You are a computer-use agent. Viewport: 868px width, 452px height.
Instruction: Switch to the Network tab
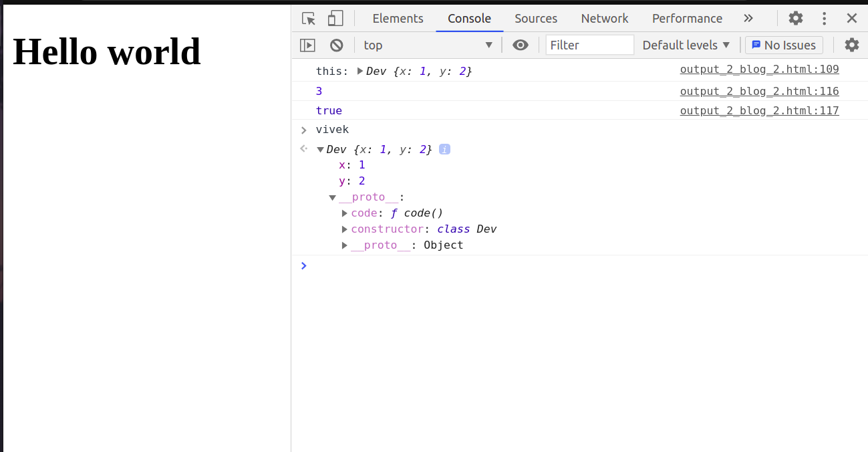(604, 18)
